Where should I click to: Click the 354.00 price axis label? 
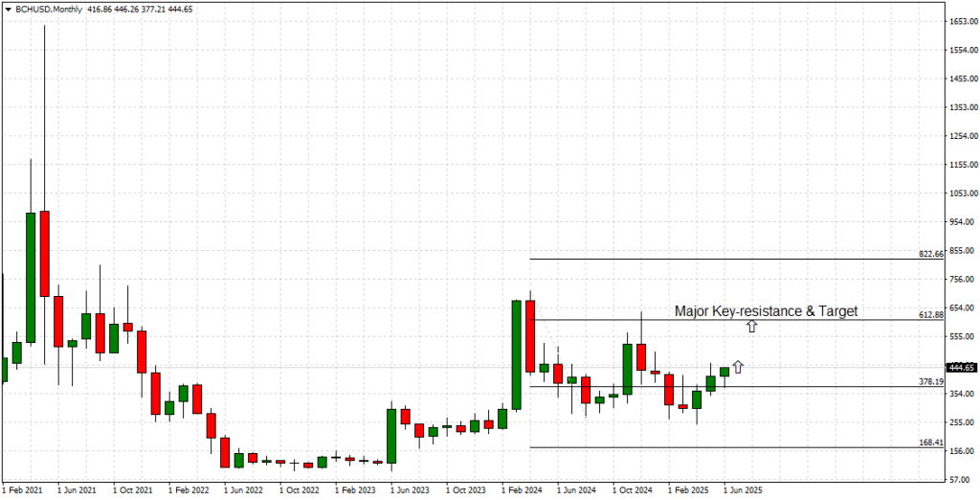click(963, 394)
